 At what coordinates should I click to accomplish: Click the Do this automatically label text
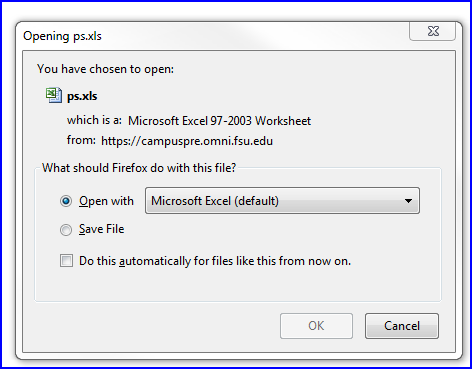point(215,261)
